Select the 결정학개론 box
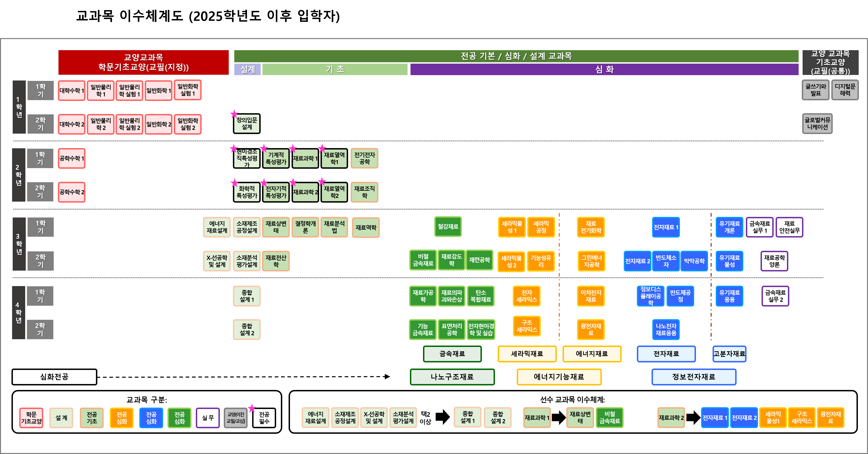Screen dimensions: 868x454 point(305,227)
